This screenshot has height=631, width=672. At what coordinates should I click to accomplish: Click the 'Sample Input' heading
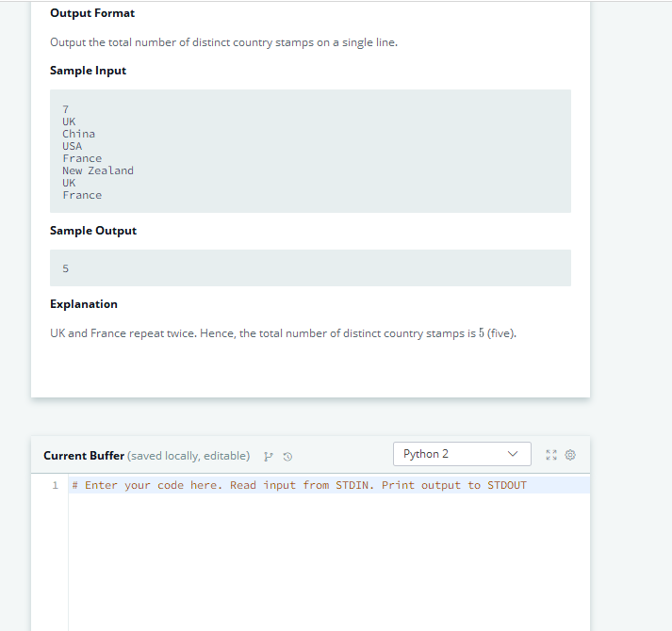88,71
